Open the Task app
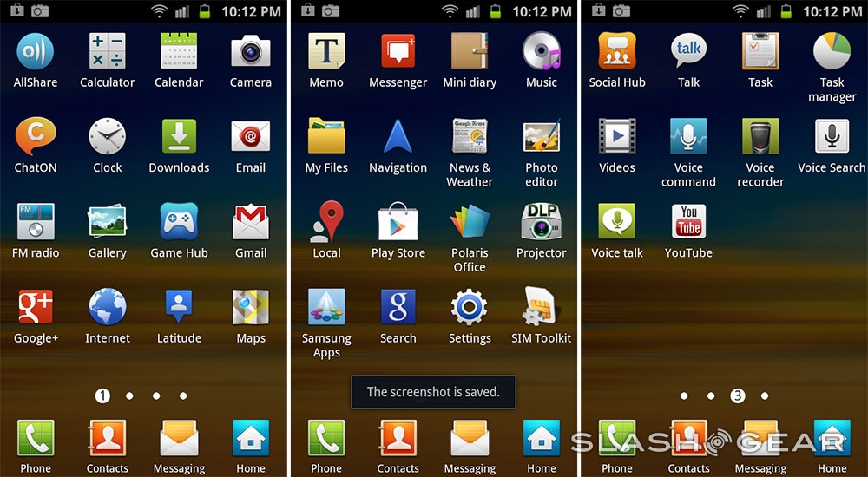This screenshot has width=868, height=477. click(760, 51)
